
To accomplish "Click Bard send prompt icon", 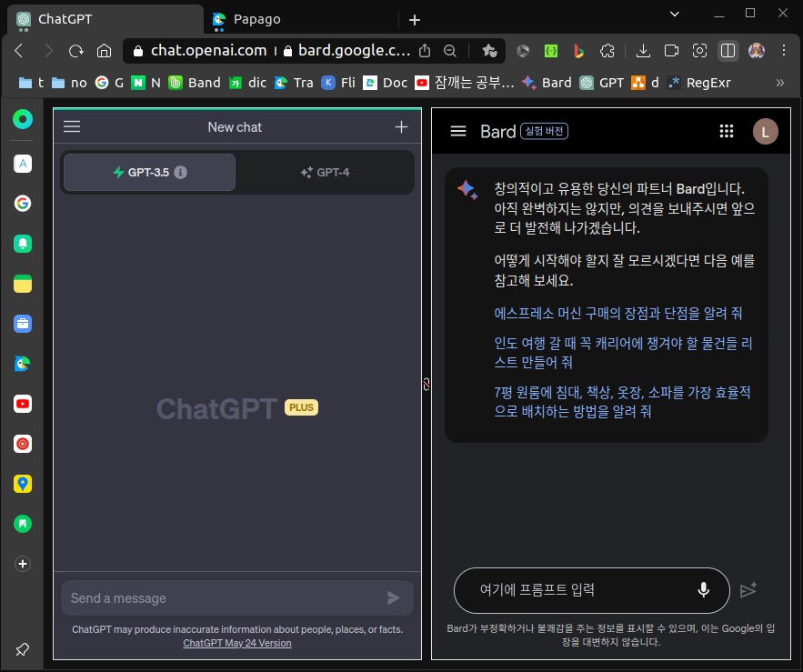I will point(748,589).
